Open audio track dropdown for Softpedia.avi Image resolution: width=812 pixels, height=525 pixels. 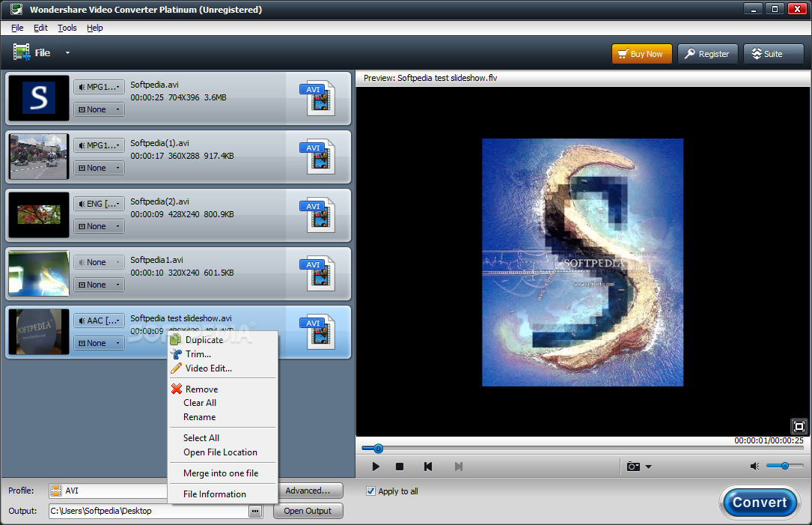pyautogui.click(x=99, y=87)
